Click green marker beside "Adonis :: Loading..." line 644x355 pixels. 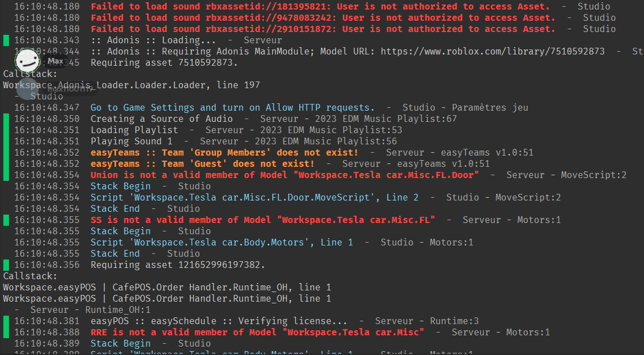(6, 40)
